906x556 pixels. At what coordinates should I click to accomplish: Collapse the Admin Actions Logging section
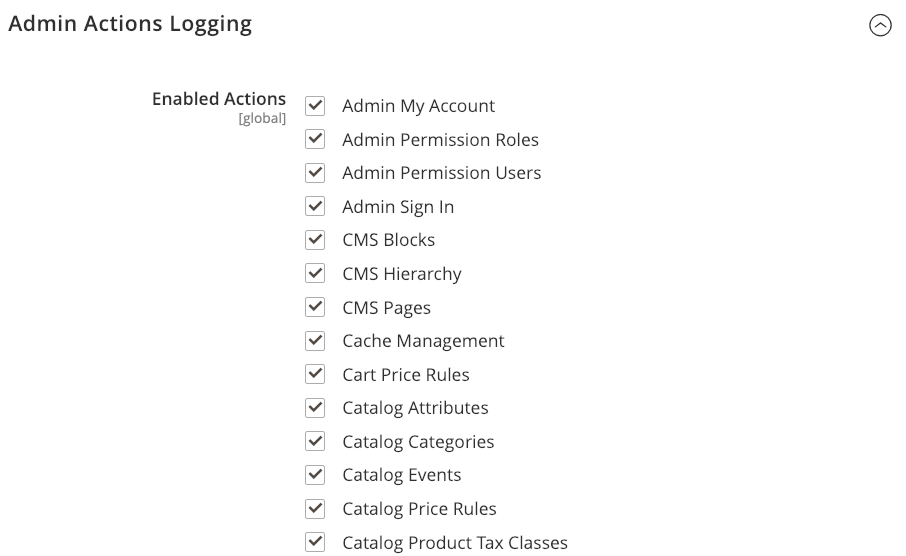click(880, 25)
